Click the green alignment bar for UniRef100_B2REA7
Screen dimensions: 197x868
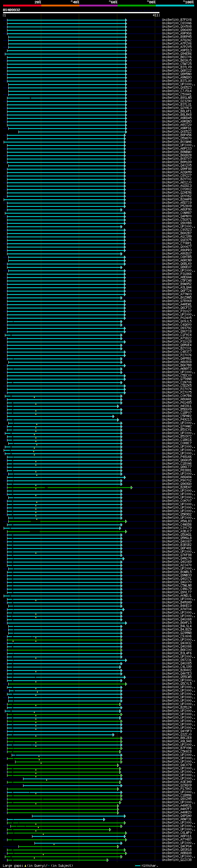tap(70, 487)
